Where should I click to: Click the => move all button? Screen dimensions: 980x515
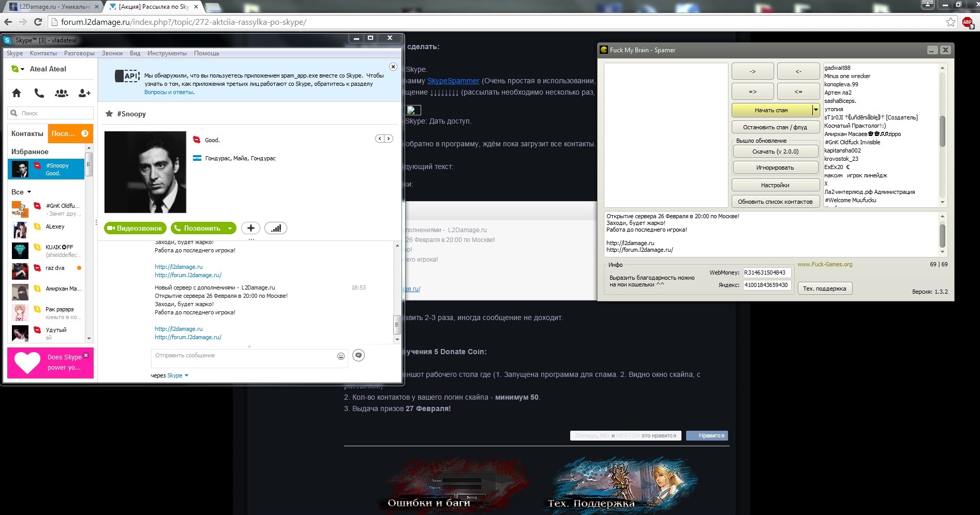[753, 92]
